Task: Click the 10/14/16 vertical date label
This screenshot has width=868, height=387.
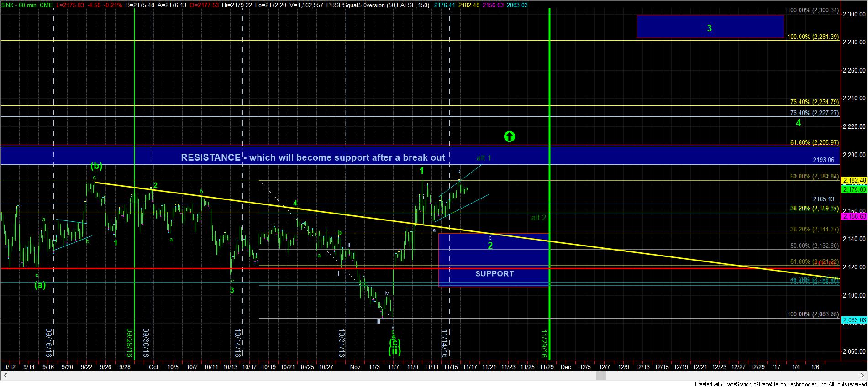Action: tap(237, 344)
